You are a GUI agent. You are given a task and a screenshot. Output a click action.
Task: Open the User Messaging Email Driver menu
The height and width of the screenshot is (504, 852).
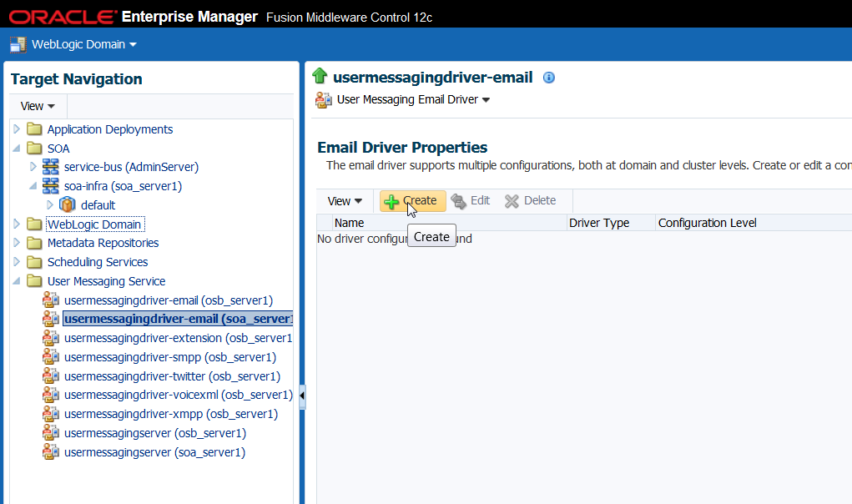point(414,100)
